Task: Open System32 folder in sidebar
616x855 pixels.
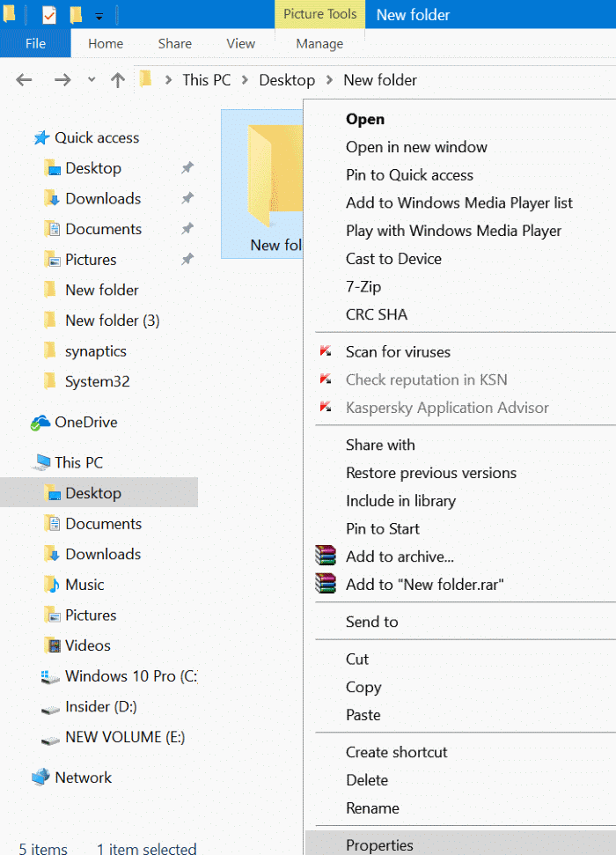Action: pyautogui.click(x=98, y=381)
